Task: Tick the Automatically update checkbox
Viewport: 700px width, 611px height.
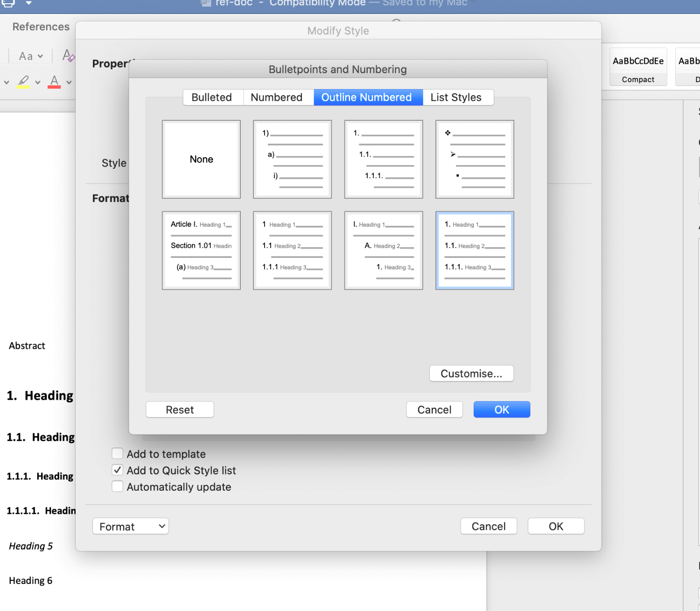Action: coord(118,486)
